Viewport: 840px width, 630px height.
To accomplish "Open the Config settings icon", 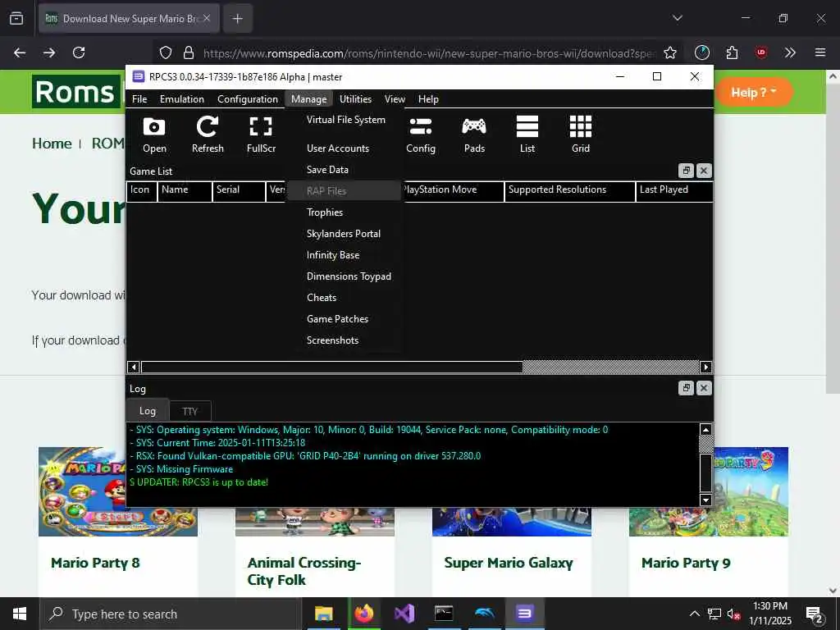I will click(x=421, y=135).
